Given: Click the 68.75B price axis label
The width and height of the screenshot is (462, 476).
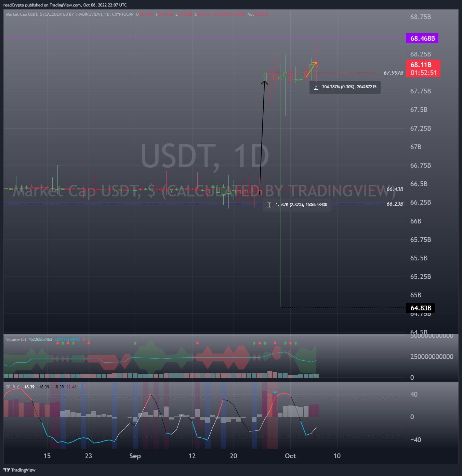Looking at the screenshot, I should point(421,17).
